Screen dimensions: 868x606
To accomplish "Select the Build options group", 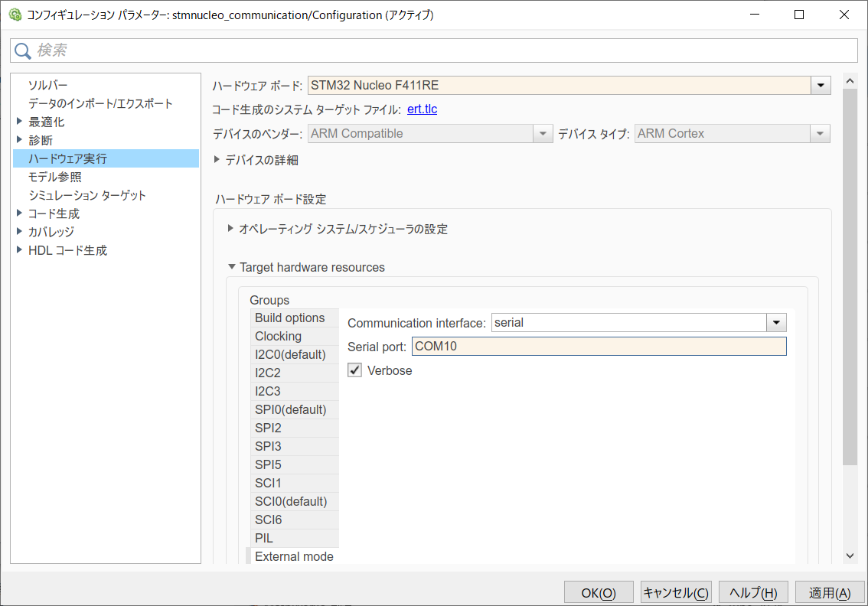I will pos(295,318).
